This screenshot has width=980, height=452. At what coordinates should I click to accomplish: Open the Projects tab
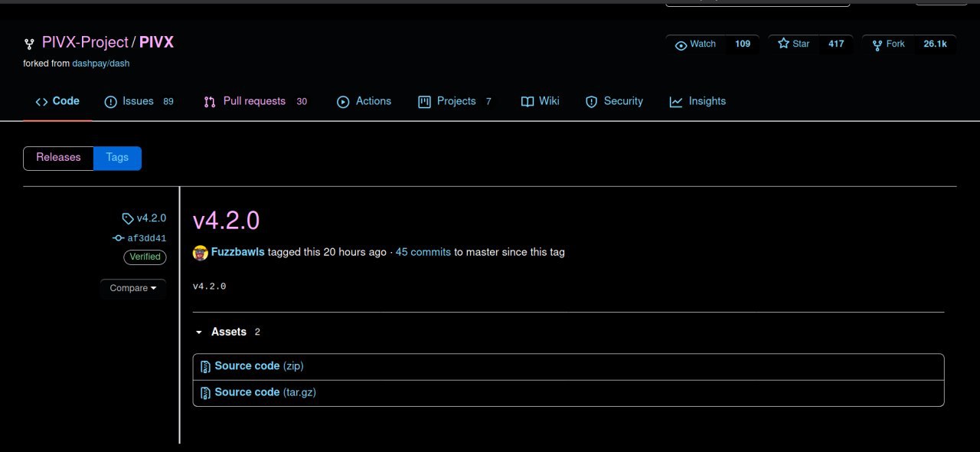(x=455, y=101)
